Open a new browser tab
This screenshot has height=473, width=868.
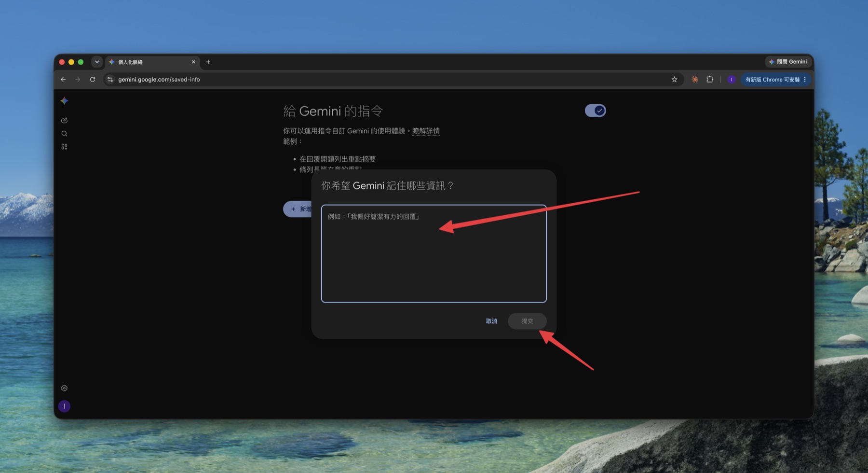[208, 62]
